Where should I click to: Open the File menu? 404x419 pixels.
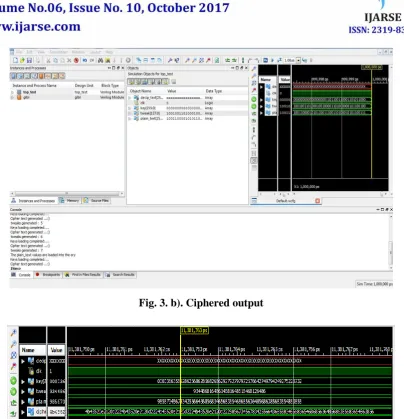coord(19,52)
